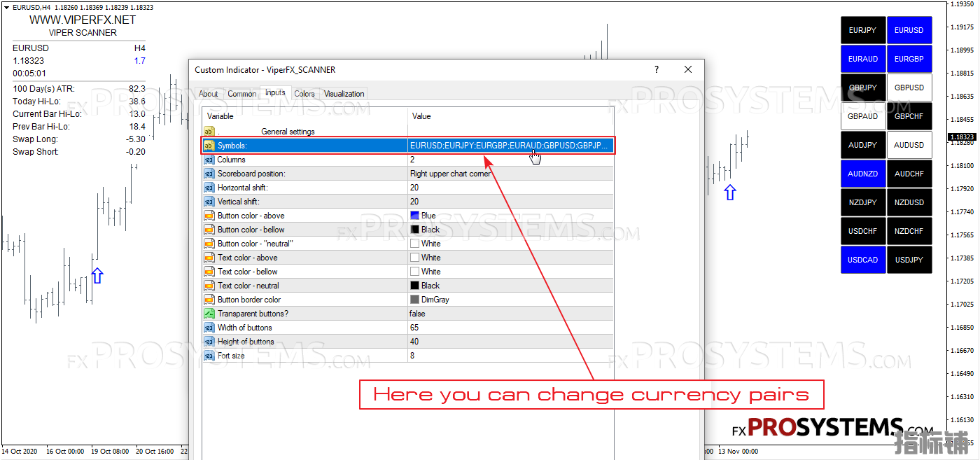Open the Colors tab
Screen dimensions: 980x460
pos(304,94)
